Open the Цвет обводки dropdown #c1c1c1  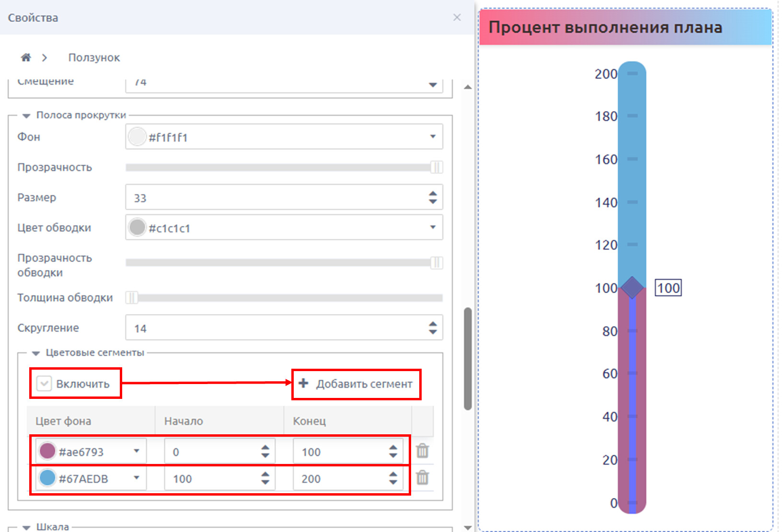[433, 227]
